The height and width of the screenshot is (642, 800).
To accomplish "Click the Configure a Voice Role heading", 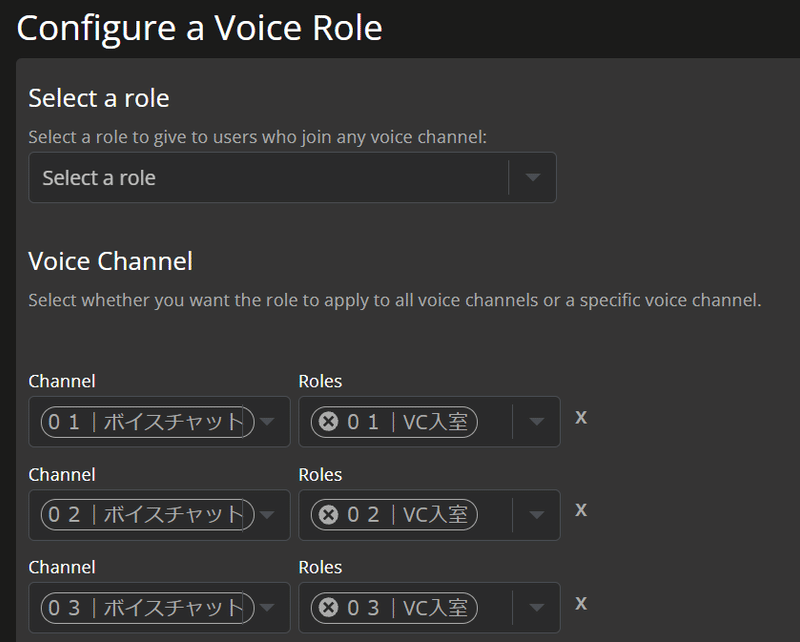I will pyautogui.click(x=199, y=28).
